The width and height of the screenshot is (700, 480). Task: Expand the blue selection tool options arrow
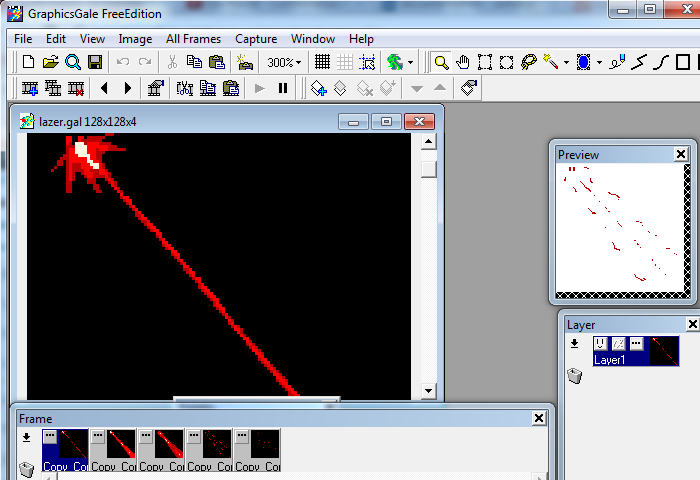coord(599,62)
